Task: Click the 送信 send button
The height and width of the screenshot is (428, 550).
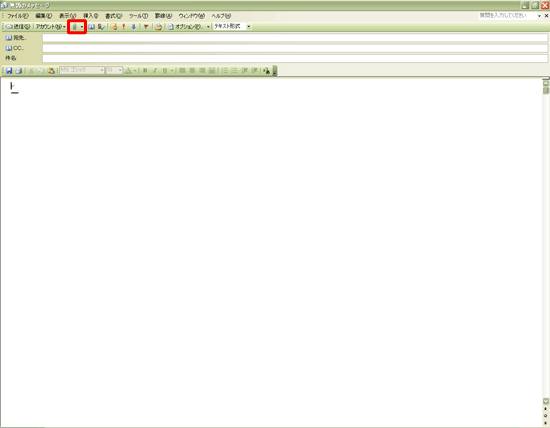Action: (x=18, y=27)
